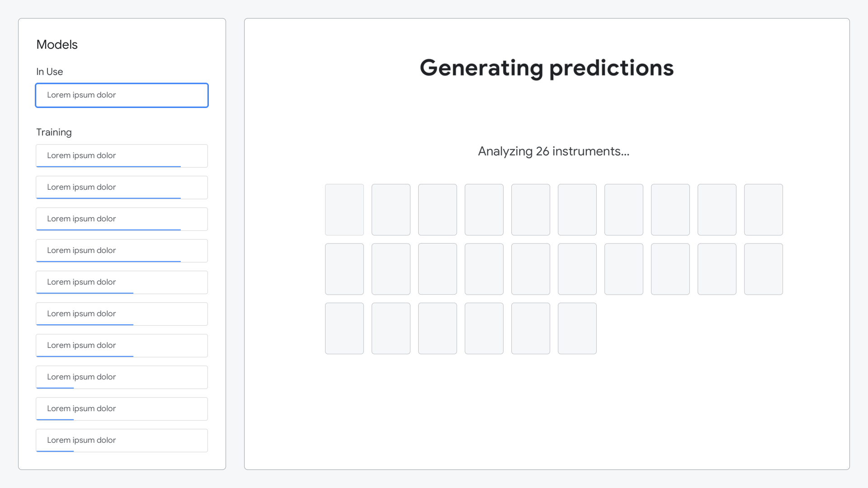Click the first placeholder card in top row

344,210
